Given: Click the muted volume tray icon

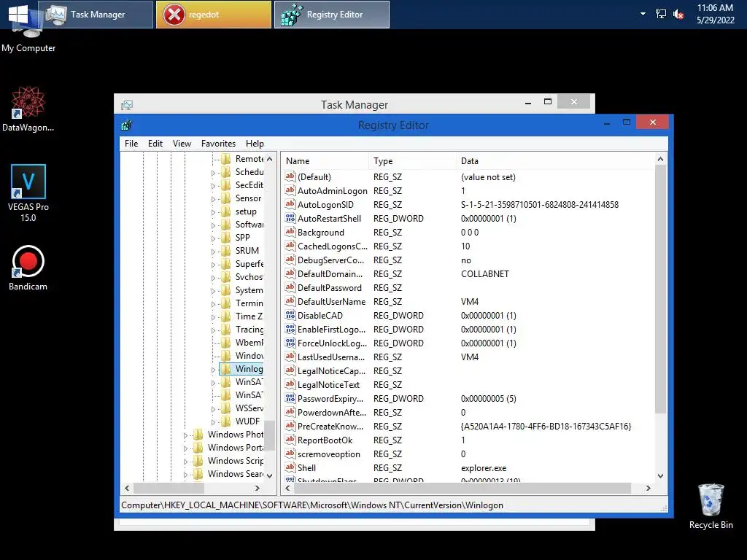Looking at the screenshot, I should coord(678,15).
